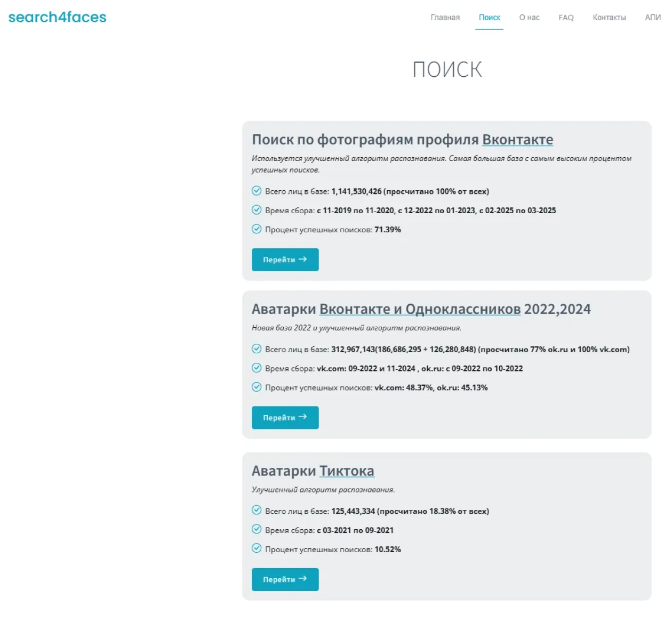Click text '125,443,334 (просчитано 18.38% от всех)'
The image size is (672, 623).
click(410, 511)
